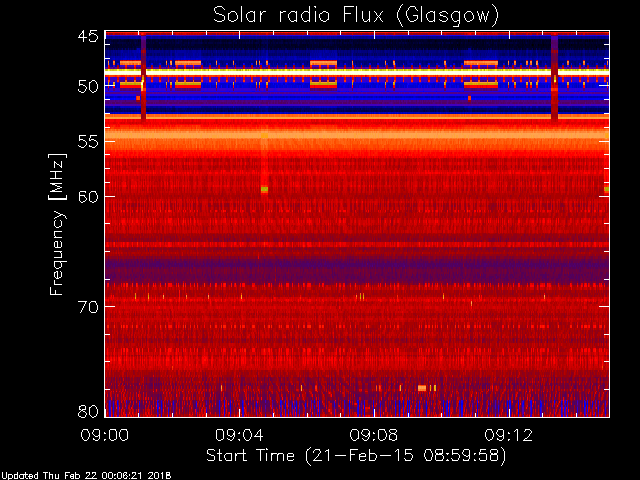Click the "Frequency [MHz]" axis label
Screen dimensions: 640x480
pos(58,224)
